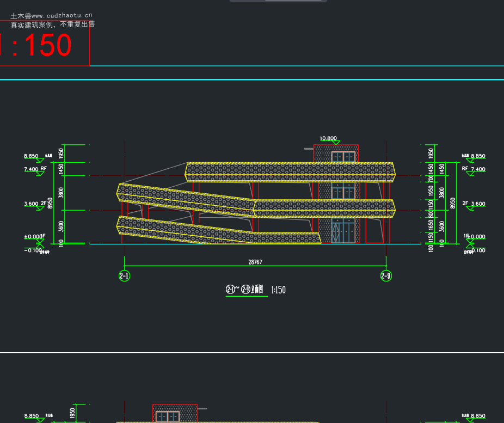
Task: Click the 立面图 drawing title text
Action: pyautogui.click(x=257, y=289)
